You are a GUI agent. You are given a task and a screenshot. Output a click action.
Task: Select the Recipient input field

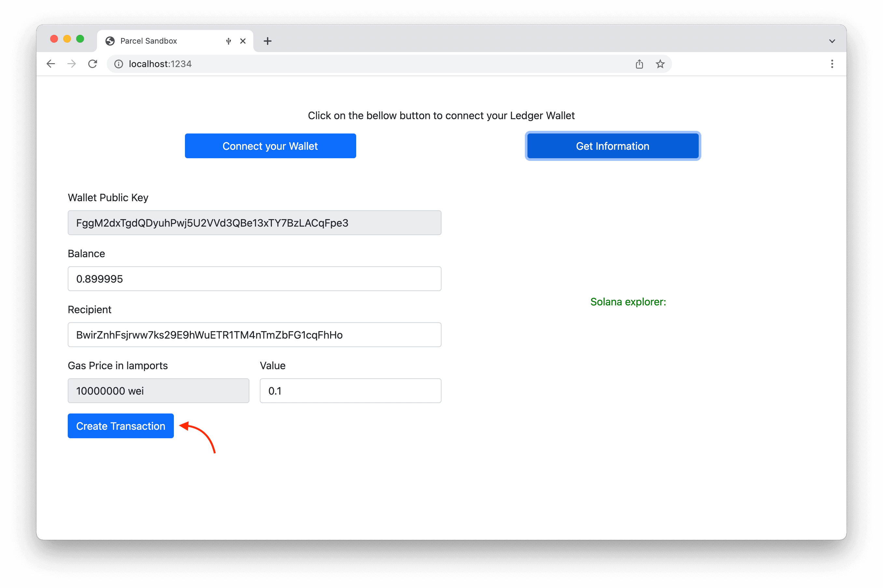pyautogui.click(x=255, y=335)
